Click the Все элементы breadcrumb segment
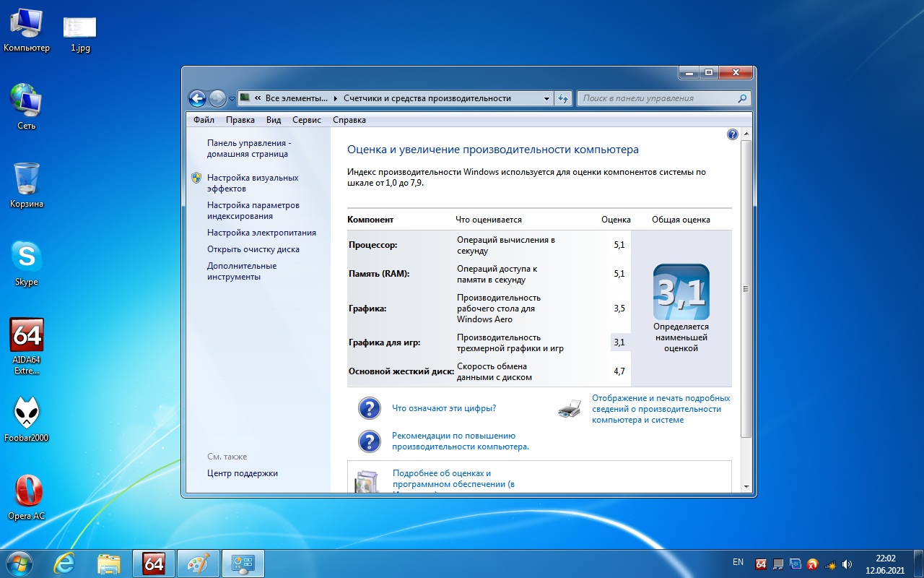Image resolution: width=924 pixels, height=578 pixels. [x=297, y=98]
